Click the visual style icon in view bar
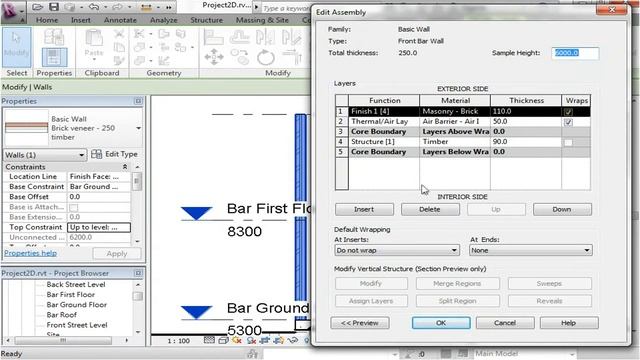Screen dimensions: 640x360 223,340
